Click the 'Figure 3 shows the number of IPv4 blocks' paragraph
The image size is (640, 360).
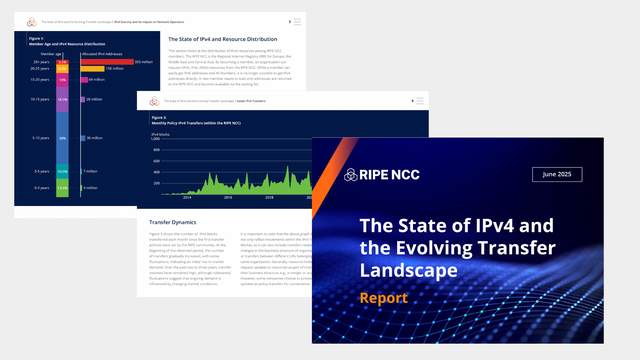coord(190,259)
